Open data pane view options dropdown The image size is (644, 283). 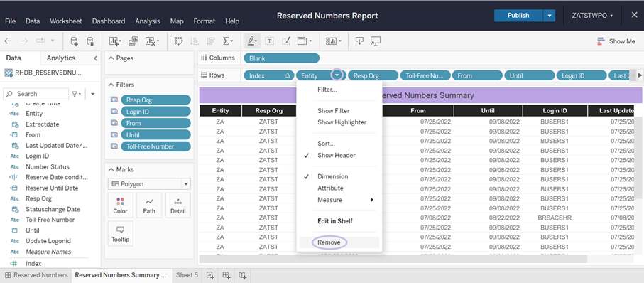click(x=93, y=94)
